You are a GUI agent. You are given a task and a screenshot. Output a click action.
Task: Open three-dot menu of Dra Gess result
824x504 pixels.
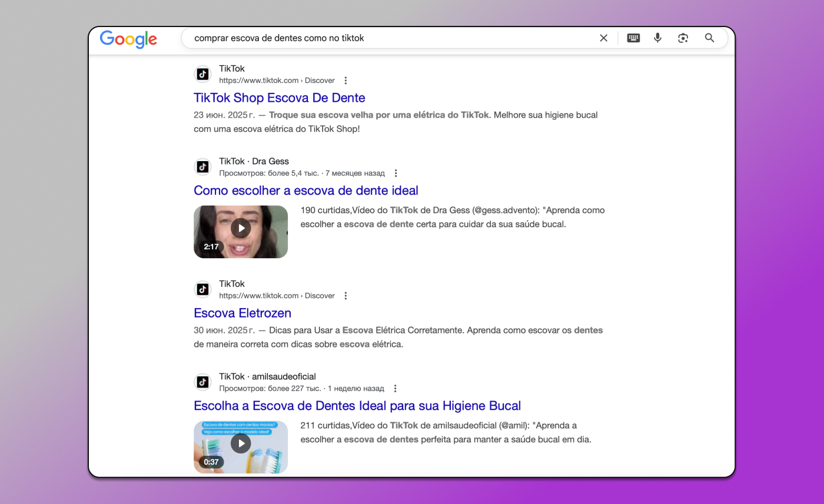point(396,173)
